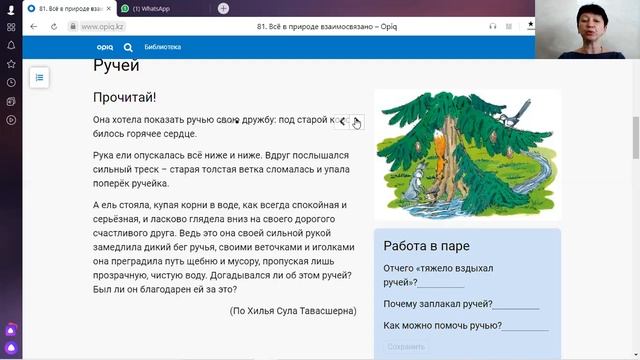Open history clock icon in sidebar
This screenshot has height=360, width=640.
(x=11, y=82)
